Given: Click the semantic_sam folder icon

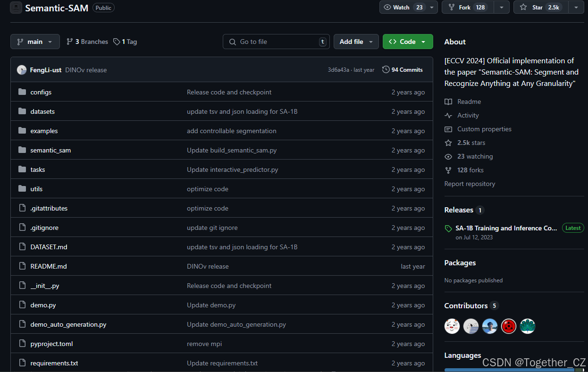Looking at the screenshot, I should tap(22, 150).
